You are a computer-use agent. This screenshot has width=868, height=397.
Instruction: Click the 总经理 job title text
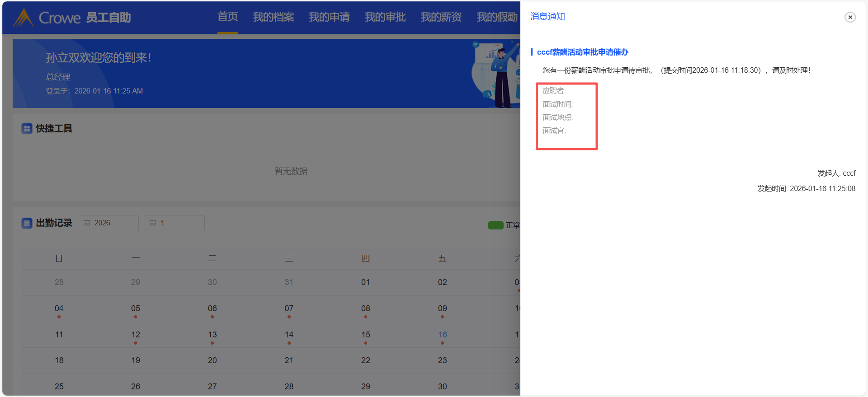pyautogui.click(x=58, y=77)
